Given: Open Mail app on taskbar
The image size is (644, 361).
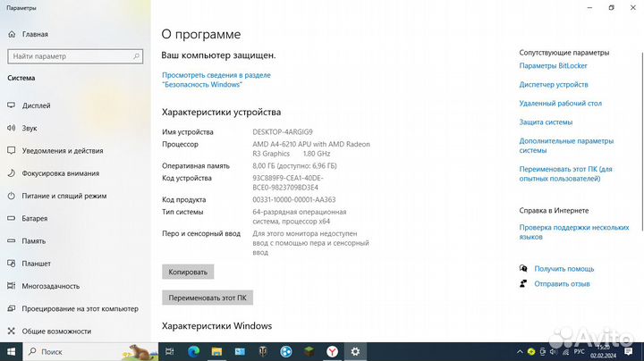Looking at the screenshot, I should (x=240, y=351).
